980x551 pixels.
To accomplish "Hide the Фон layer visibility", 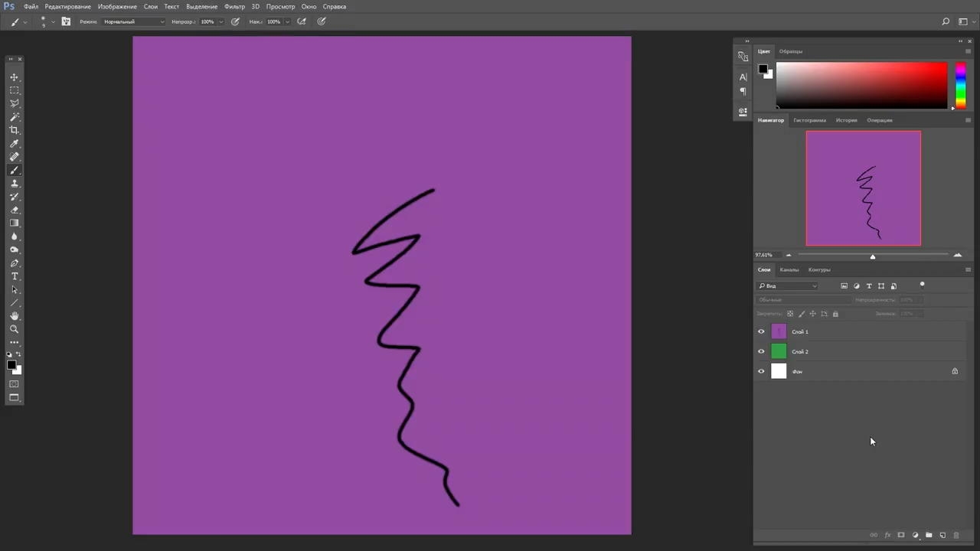I will (761, 371).
